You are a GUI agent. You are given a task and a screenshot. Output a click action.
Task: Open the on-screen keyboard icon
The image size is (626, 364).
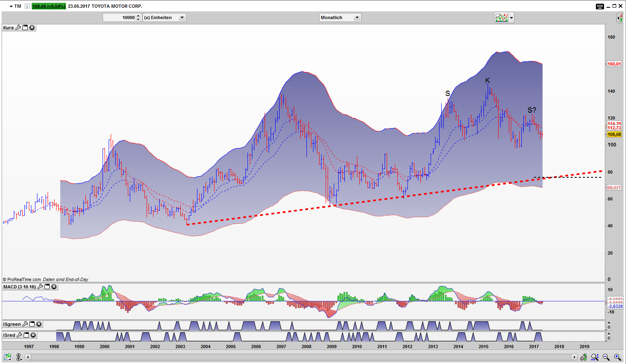tap(600, 6)
